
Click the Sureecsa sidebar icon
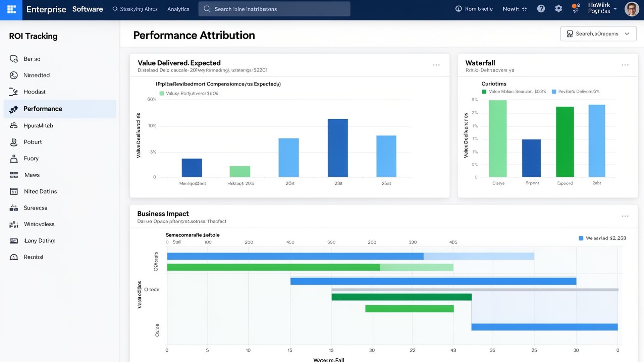coord(14,208)
